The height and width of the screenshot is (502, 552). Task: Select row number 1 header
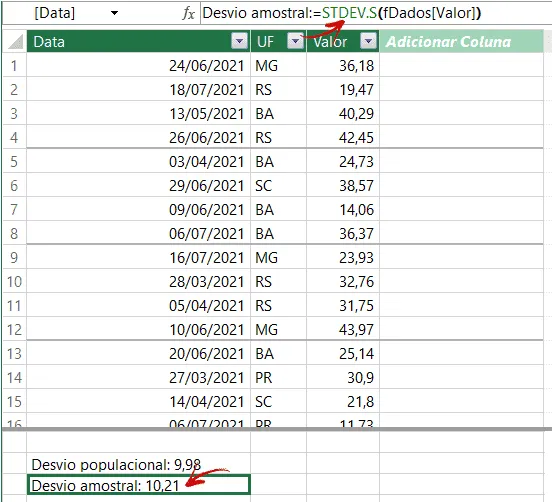coord(14,65)
